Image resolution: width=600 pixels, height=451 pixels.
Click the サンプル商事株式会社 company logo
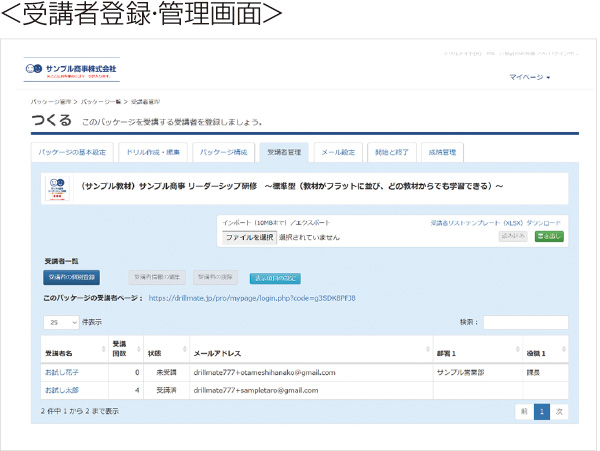(x=72, y=69)
